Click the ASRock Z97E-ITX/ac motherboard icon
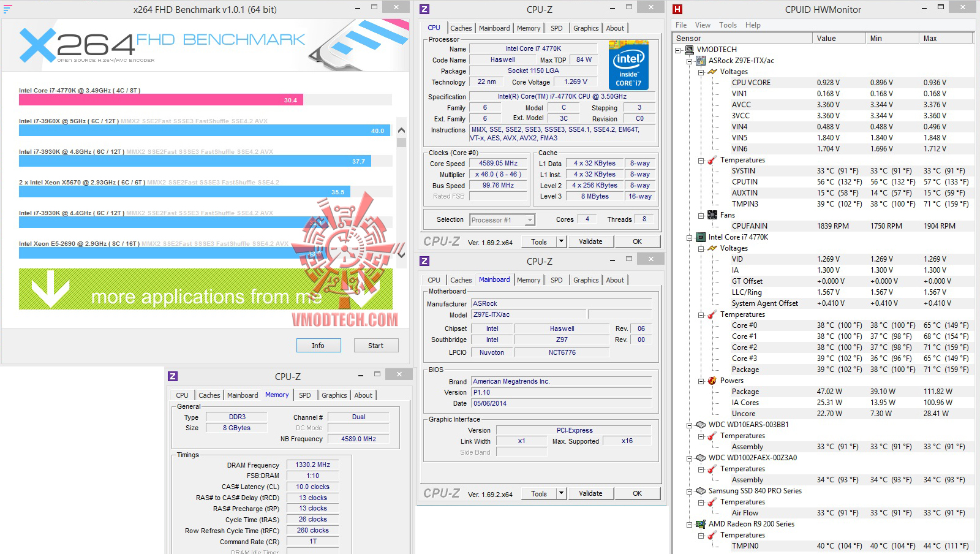980x554 pixels. pyautogui.click(x=701, y=61)
